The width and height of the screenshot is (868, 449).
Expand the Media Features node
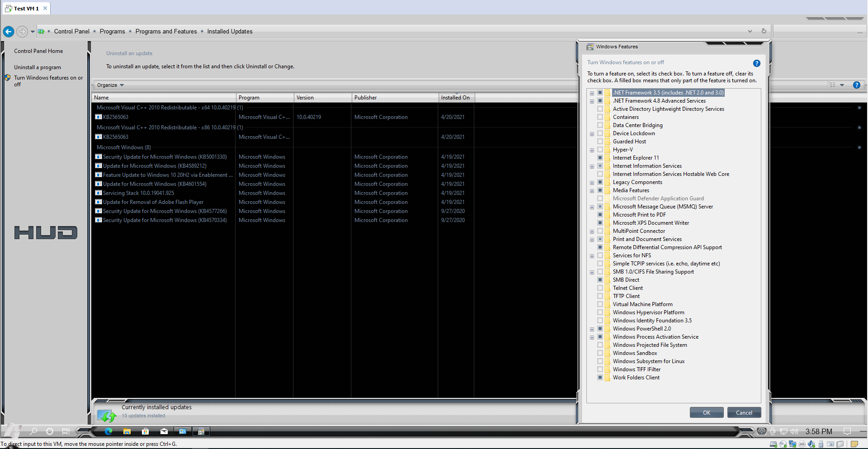592,191
